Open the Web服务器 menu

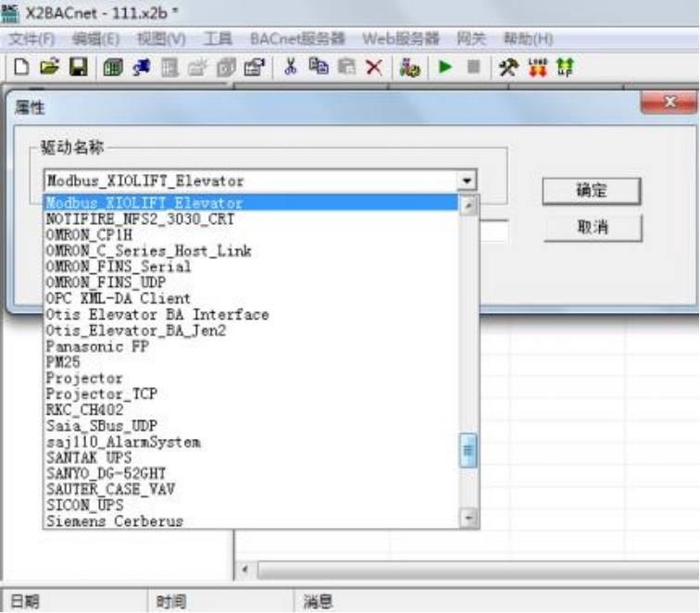(400, 39)
